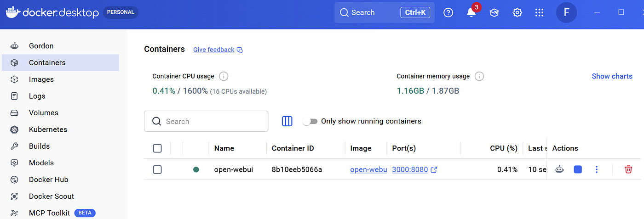Open MCP Toolkit in the sidebar
The height and width of the screenshot is (219, 644).
[60, 213]
